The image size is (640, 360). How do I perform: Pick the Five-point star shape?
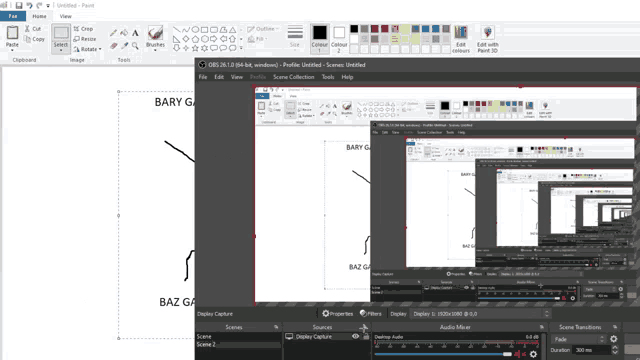[x=195, y=48]
